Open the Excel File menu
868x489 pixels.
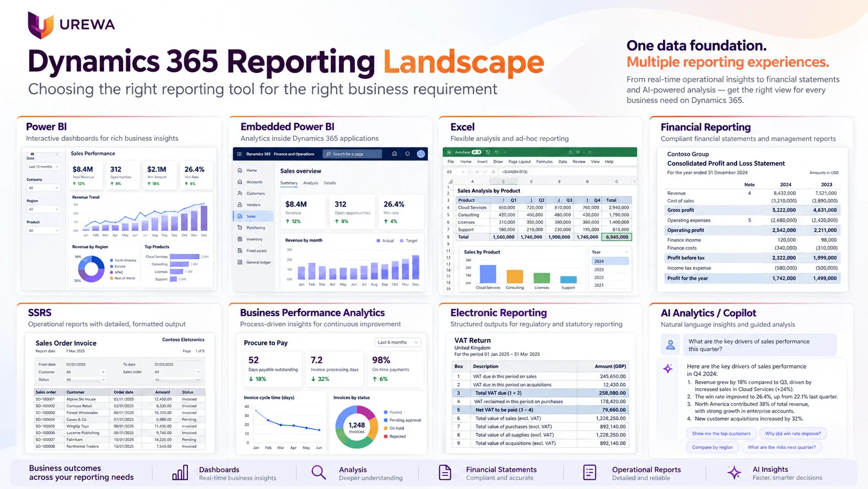[x=451, y=162]
